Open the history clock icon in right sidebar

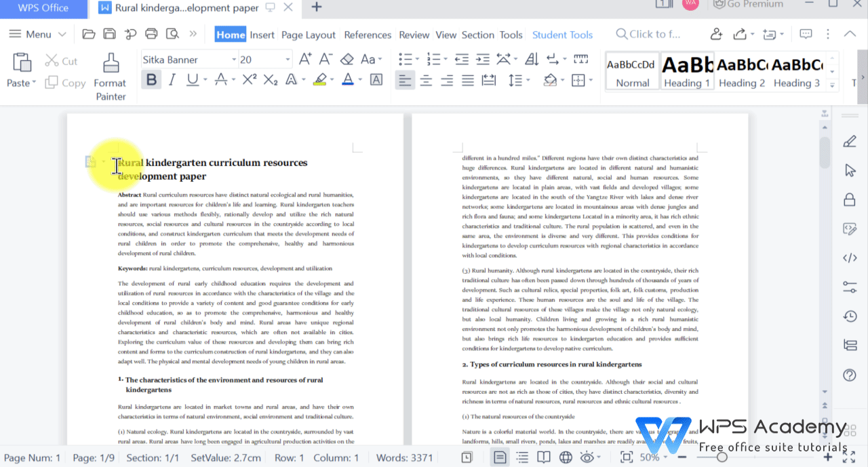point(850,315)
